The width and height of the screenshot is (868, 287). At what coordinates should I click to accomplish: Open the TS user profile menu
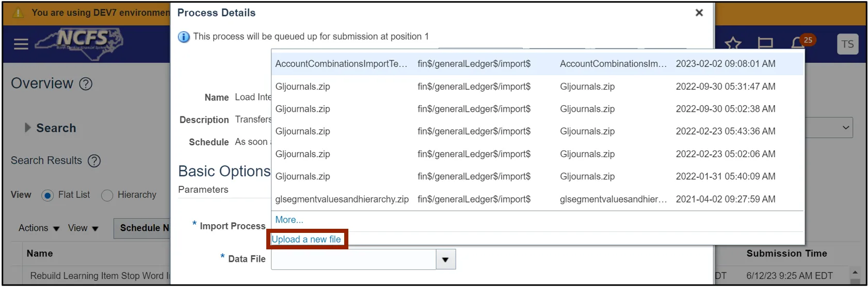pyautogui.click(x=847, y=44)
